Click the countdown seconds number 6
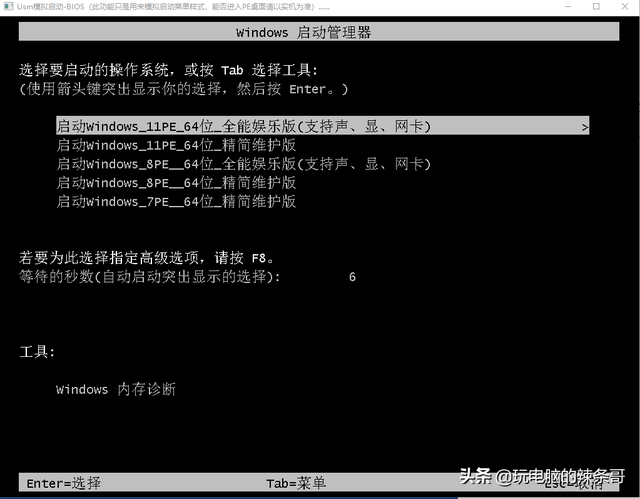This screenshot has width=640, height=499. tap(352, 277)
